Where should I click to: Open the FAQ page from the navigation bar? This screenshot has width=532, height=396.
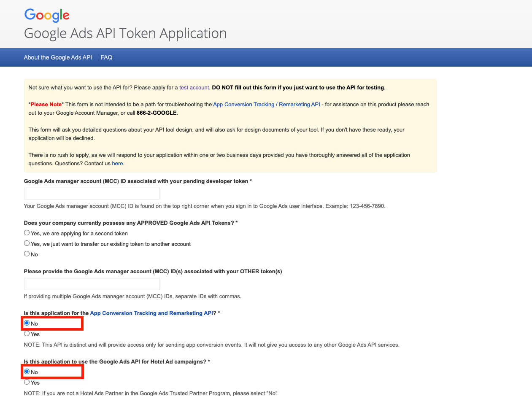click(x=106, y=57)
